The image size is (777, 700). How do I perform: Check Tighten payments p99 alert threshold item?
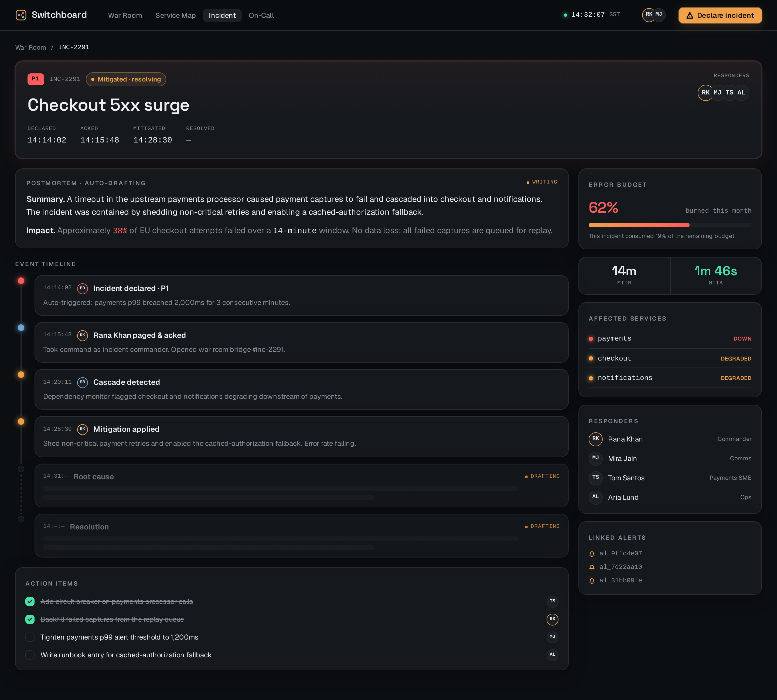click(30, 637)
